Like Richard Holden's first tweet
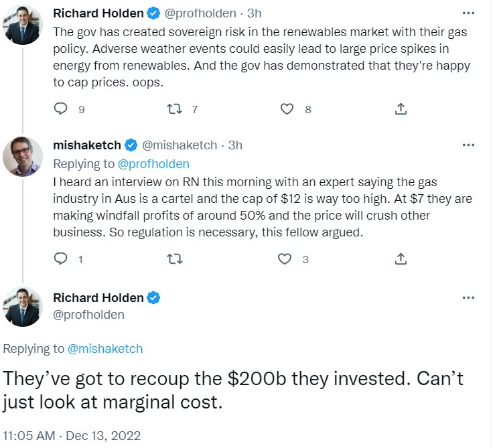The height and width of the screenshot is (448, 495). (287, 109)
